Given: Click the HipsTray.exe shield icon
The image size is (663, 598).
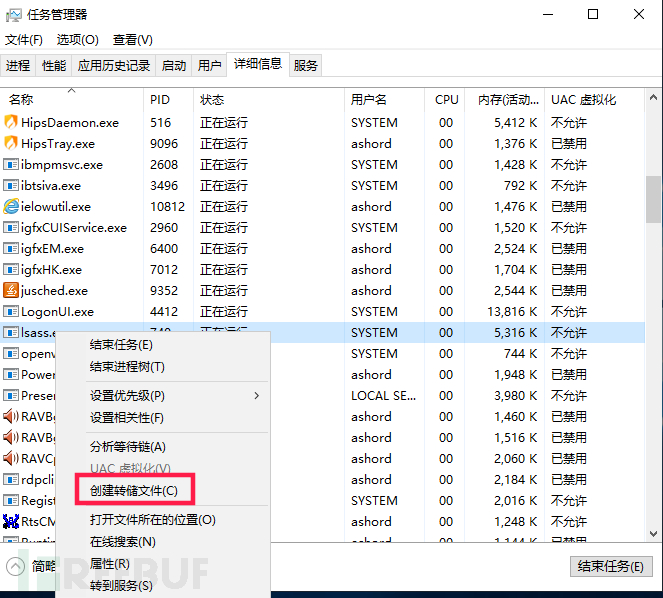Looking at the screenshot, I should pos(11,143).
